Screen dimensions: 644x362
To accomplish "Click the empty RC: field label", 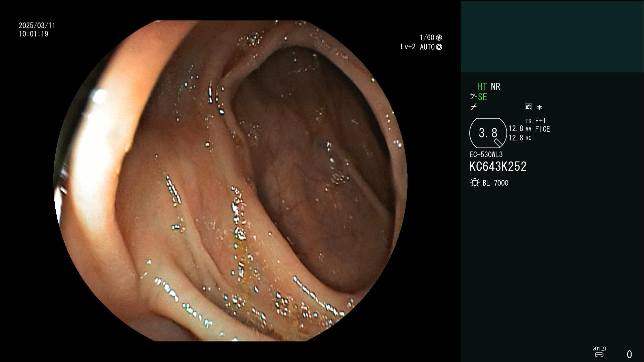I will point(530,138).
